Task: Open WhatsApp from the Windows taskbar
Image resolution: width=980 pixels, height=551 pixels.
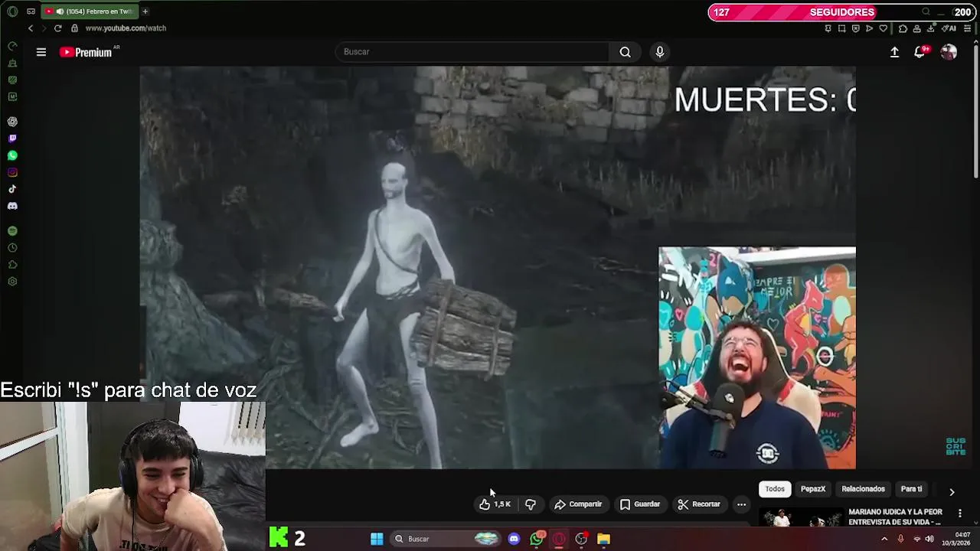Action: click(x=537, y=539)
